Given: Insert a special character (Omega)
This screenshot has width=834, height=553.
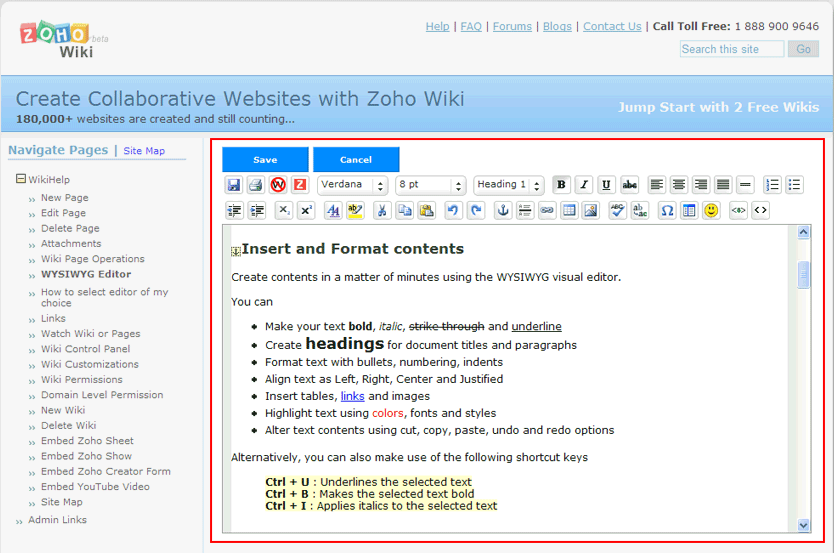Looking at the screenshot, I should coord(667,211).
